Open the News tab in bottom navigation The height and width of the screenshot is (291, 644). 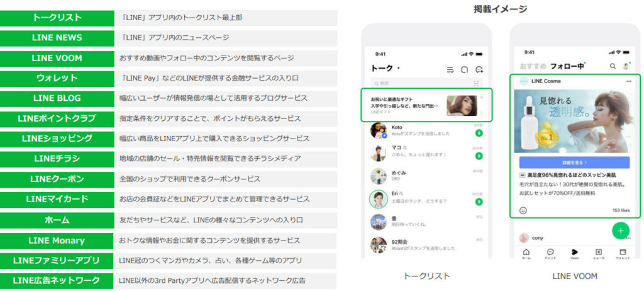598,252
